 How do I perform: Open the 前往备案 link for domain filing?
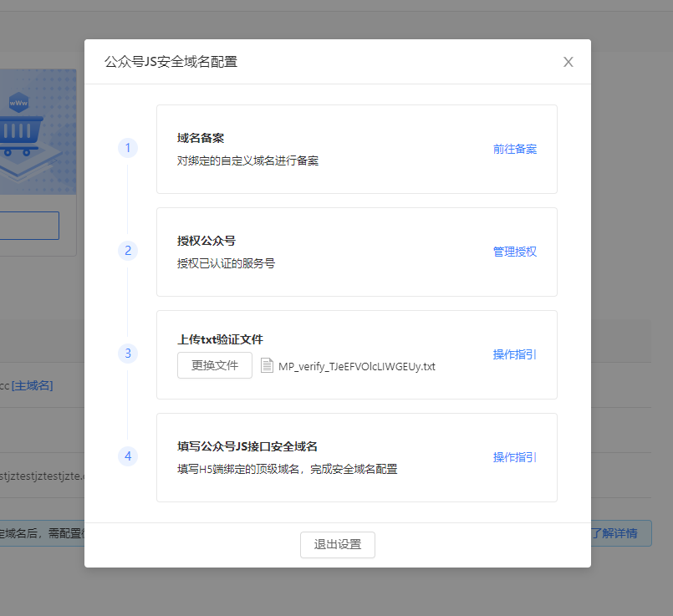pyautogui.click(x=514, y=149)
